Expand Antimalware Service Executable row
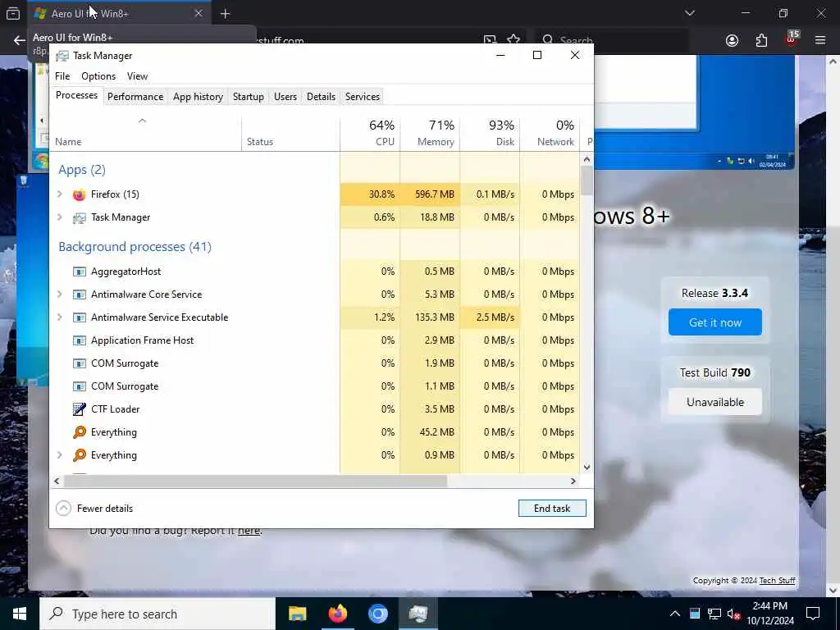The image size is (840, 630). pyautogui.click(x=60, y=317)
